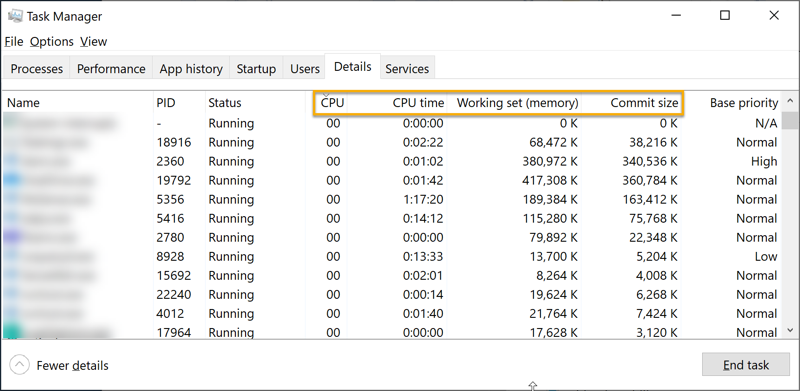Switch to the Services tab
The width and height of the screenshot is (800, 391).
[407, 69]
